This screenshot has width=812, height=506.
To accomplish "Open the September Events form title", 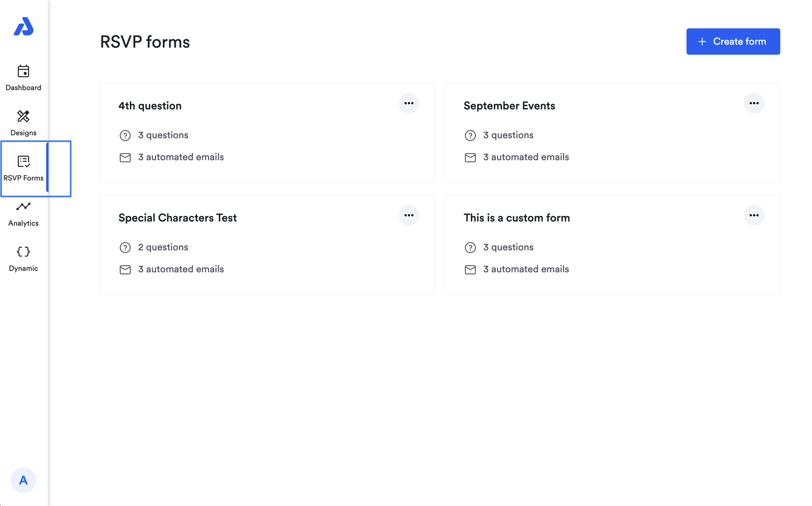I will click(x=509, y=106).
